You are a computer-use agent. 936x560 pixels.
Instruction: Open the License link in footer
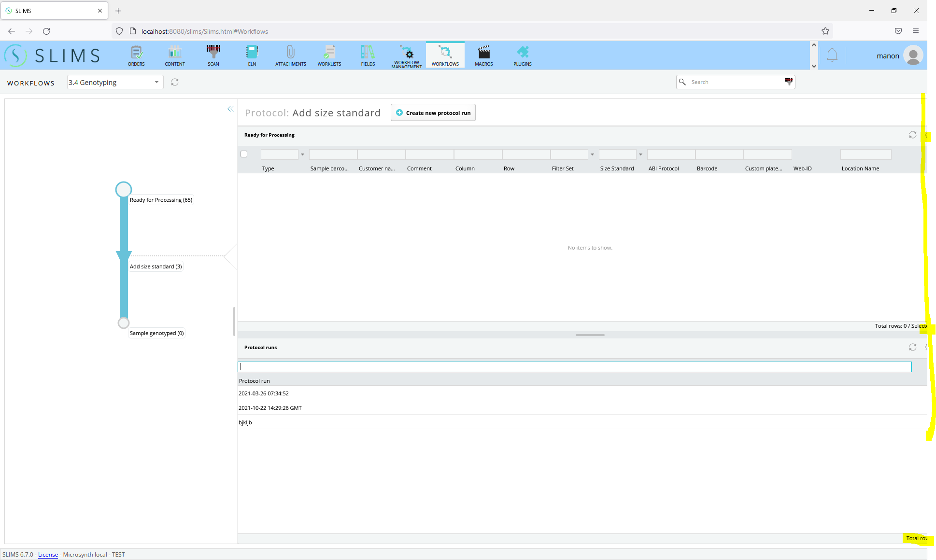(48, 555)
